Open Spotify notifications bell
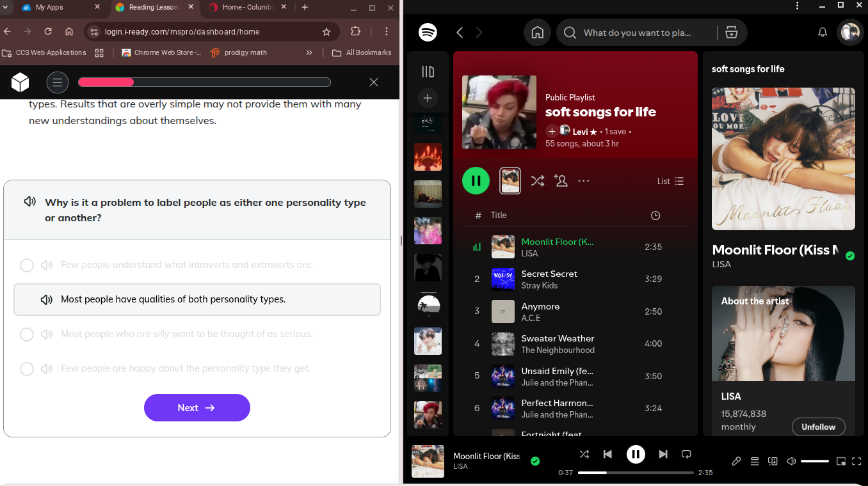The height and width of the screenshot is (486, 868). click(x=823, y=33)
